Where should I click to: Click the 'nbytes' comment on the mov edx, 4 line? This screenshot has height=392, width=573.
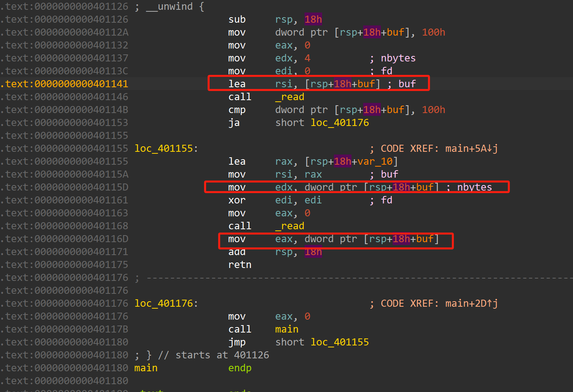[x=398, y=58]
